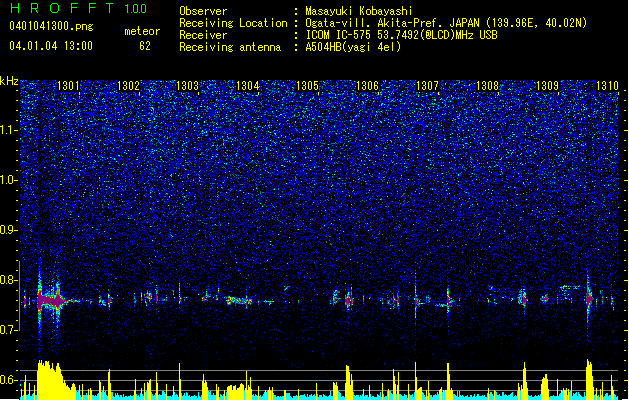Select the Ogata-vill. Akita-Pref. JAPAN location text

(446, 23)
